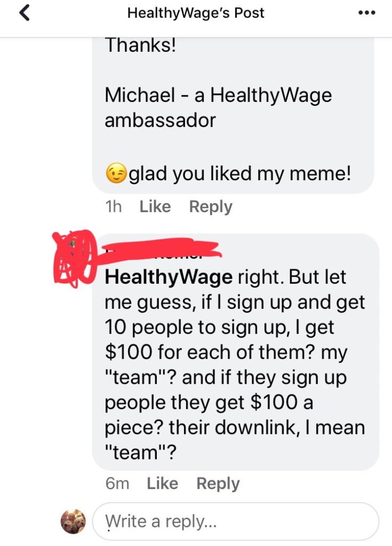Tap the '6m' comment timestamp
Screen dimensions: 392x546
pyautogui.click(x=117, y=484)
